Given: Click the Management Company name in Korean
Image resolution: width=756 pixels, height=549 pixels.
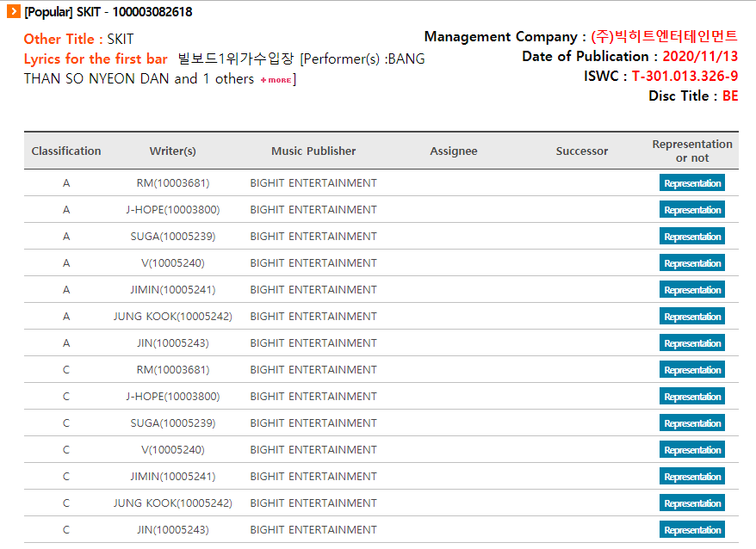Looking at the screenshot, I should (665, 36).
